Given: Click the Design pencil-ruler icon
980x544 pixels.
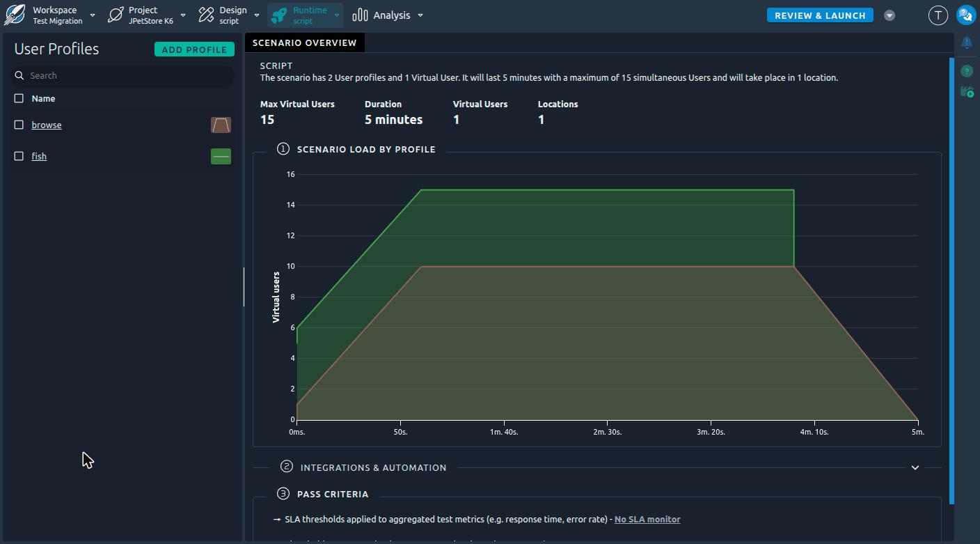Looking at the screenshot, I should click(206, 15).
